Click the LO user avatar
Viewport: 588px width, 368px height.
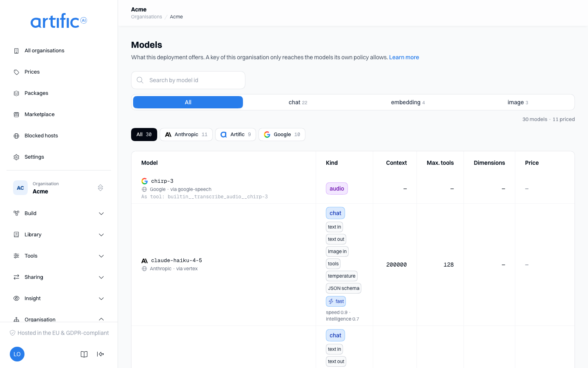coord(17,354)
